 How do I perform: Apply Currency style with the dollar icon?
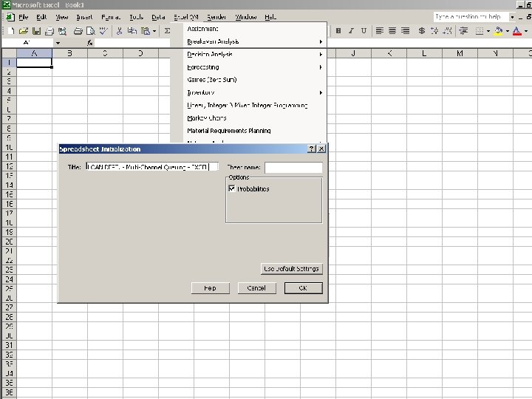421,31
